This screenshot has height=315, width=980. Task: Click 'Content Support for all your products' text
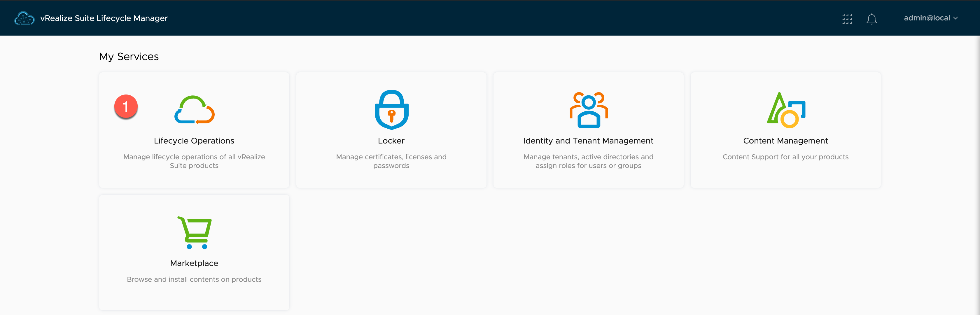tap(785, 157)
